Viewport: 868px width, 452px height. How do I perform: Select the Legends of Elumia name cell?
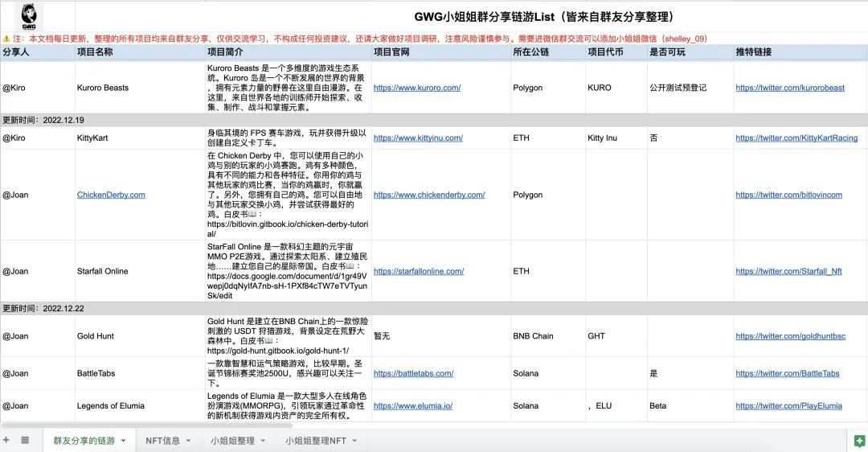140,406
